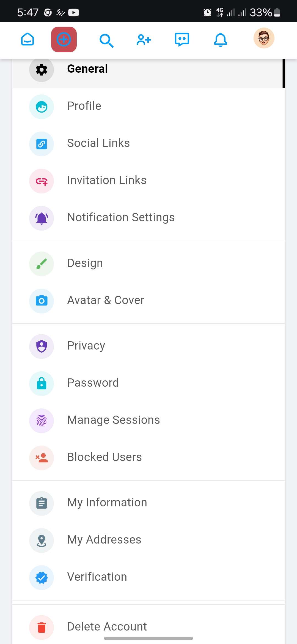Open Invitation Links settings

(x=148, y=181)
